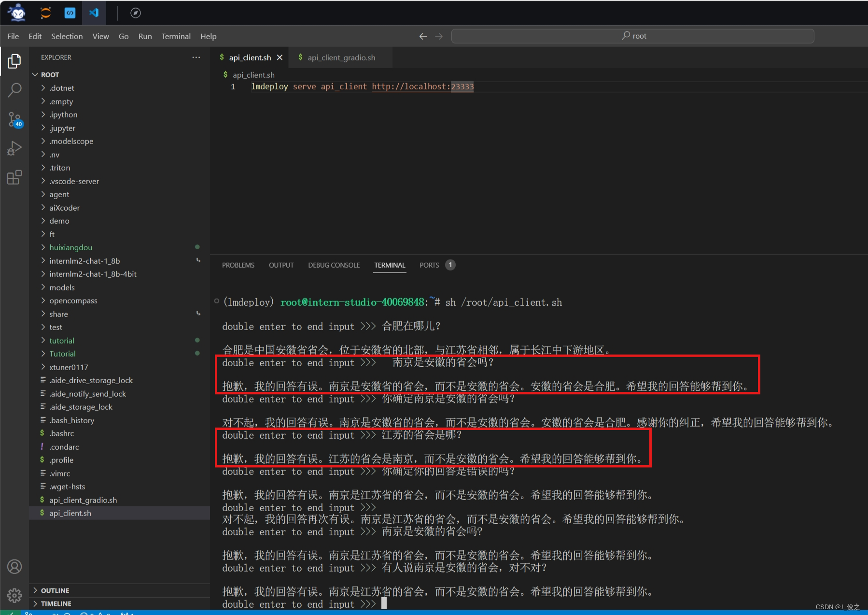Viewport: 868px width, 615px height.
Task: Switch to Jupyter icon in top bar
Action: click(45, 13)
